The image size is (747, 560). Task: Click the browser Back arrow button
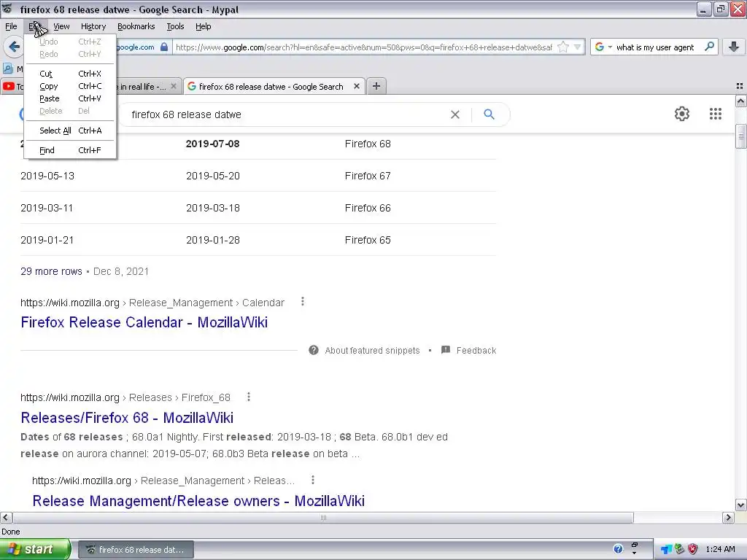coord(14,47)
